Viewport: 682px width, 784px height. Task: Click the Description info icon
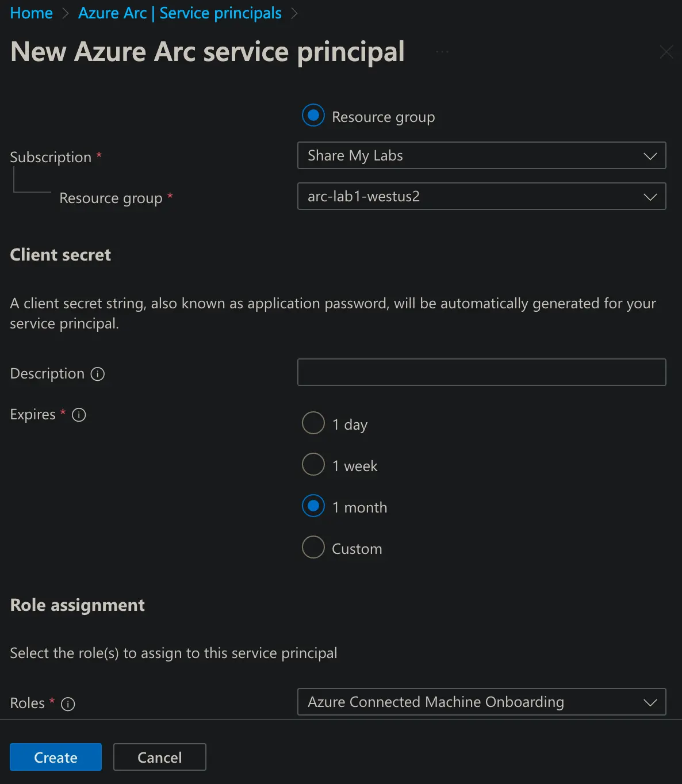point(98,374)
